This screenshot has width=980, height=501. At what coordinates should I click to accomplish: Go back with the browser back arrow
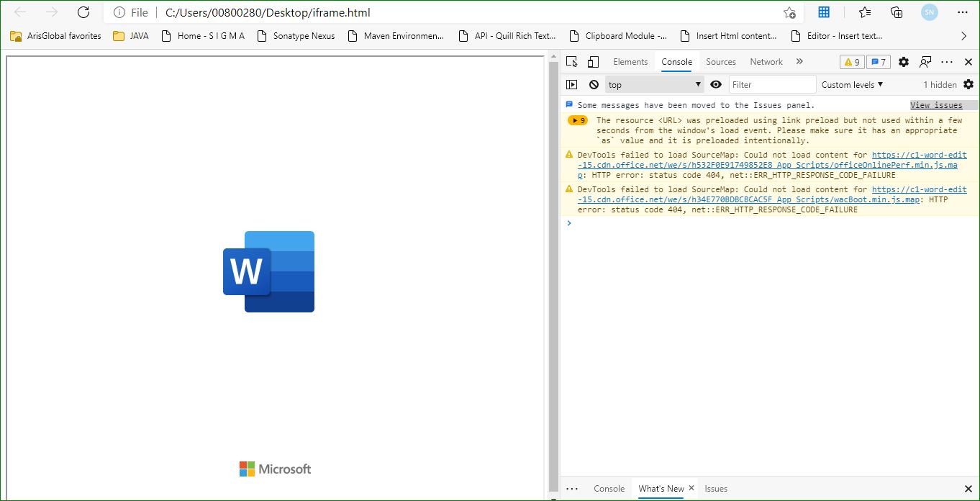20,12
